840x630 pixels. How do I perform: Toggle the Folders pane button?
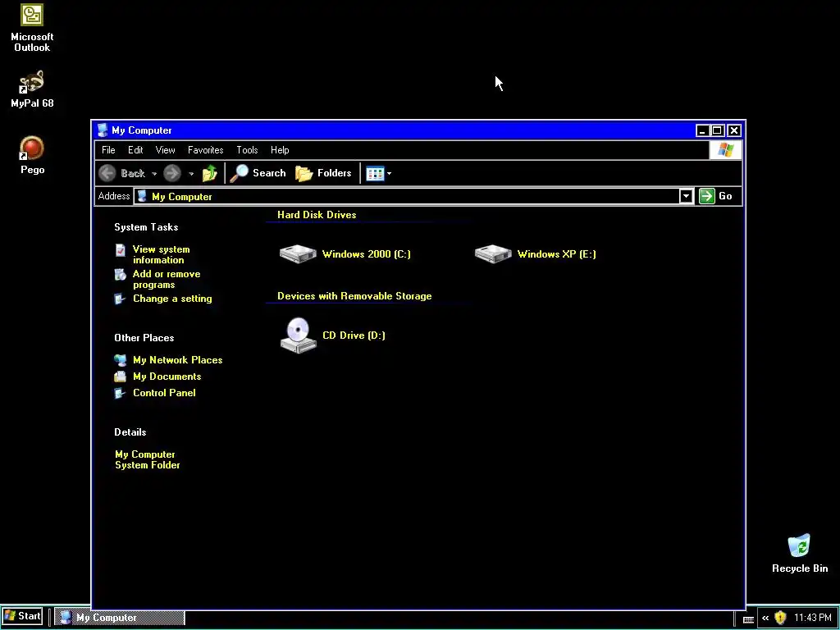(x=323, y=173)
